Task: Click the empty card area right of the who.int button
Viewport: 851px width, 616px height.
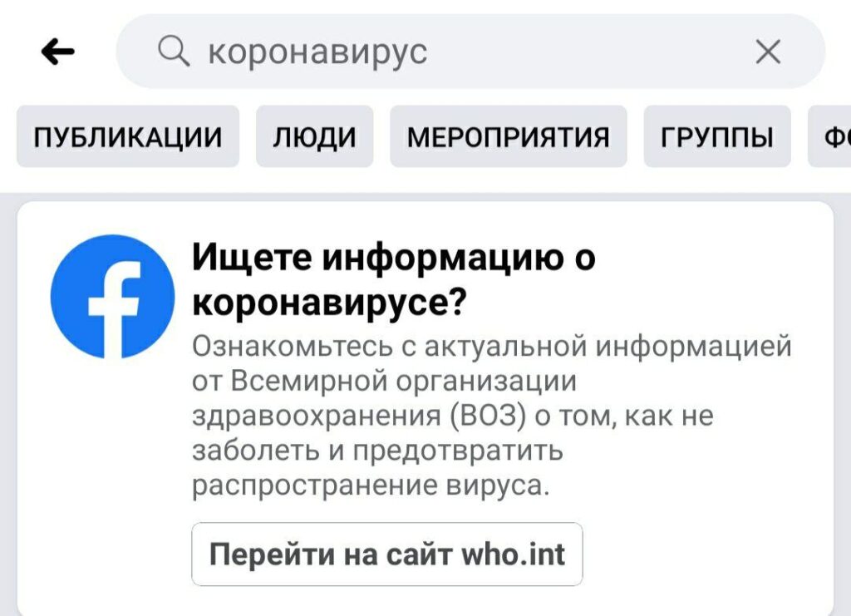Action: (706, 554)
